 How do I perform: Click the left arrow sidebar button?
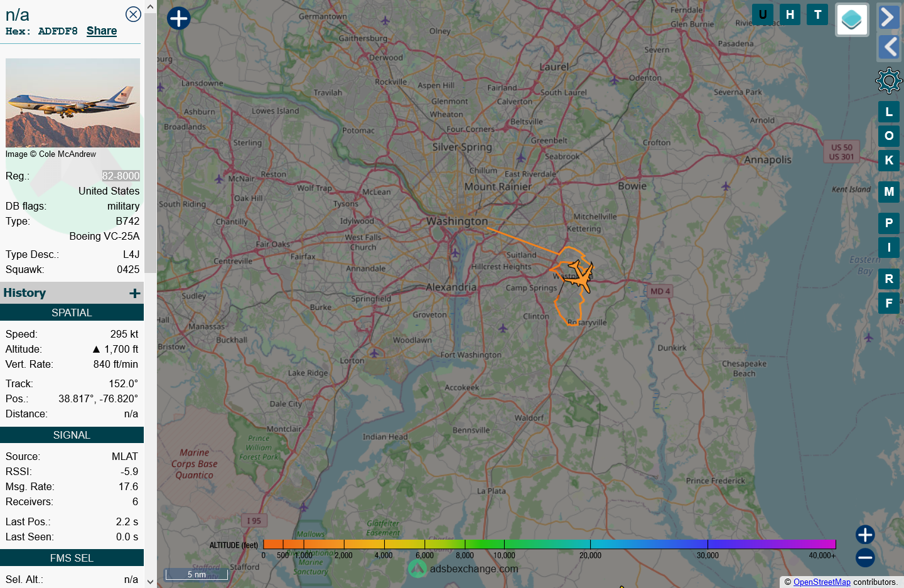(888, 47)
